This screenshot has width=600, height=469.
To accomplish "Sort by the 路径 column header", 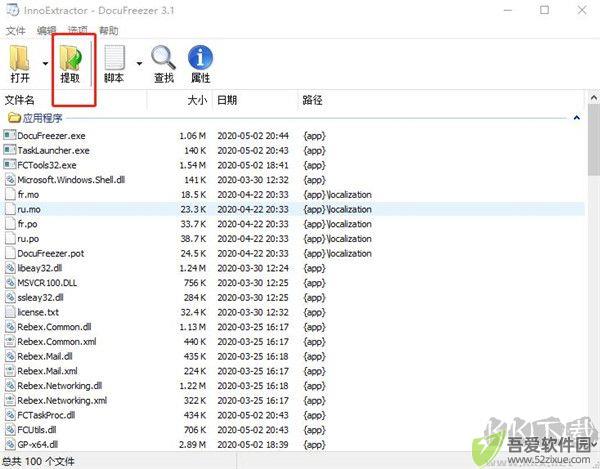I will coord(312,100).
